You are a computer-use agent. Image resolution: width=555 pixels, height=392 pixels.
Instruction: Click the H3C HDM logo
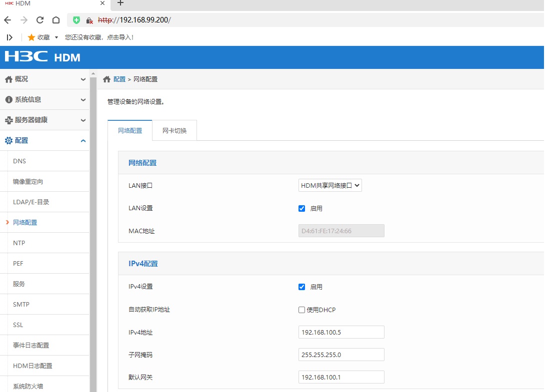42,57
